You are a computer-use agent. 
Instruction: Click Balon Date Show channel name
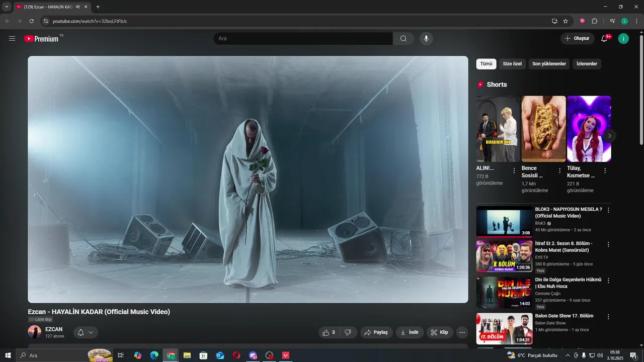550,323
